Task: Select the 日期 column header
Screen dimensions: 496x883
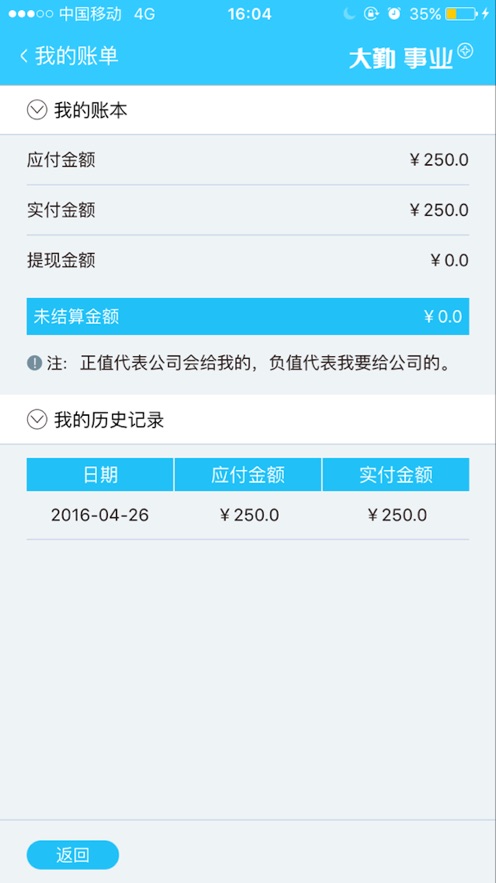Action: pos(100,475)
